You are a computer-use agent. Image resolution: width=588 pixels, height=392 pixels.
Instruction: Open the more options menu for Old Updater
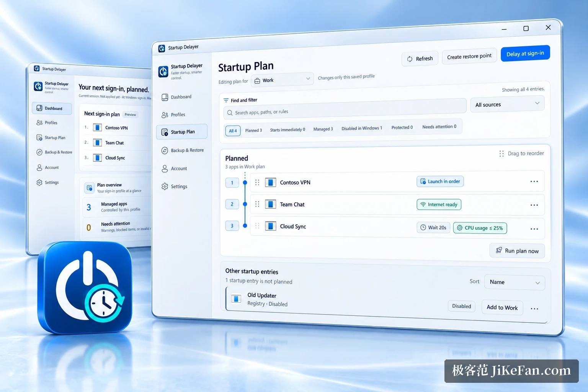click(x=534, y=309)
